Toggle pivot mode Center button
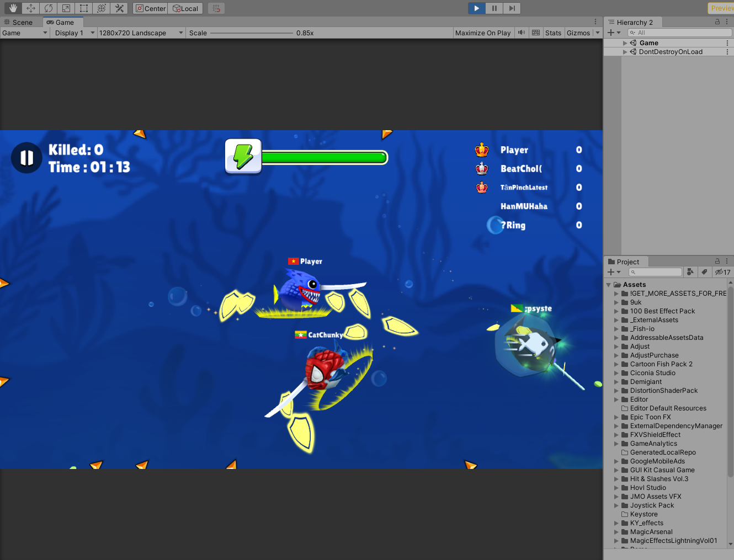This screenshot has width=734, height=560. click(150, 8)
